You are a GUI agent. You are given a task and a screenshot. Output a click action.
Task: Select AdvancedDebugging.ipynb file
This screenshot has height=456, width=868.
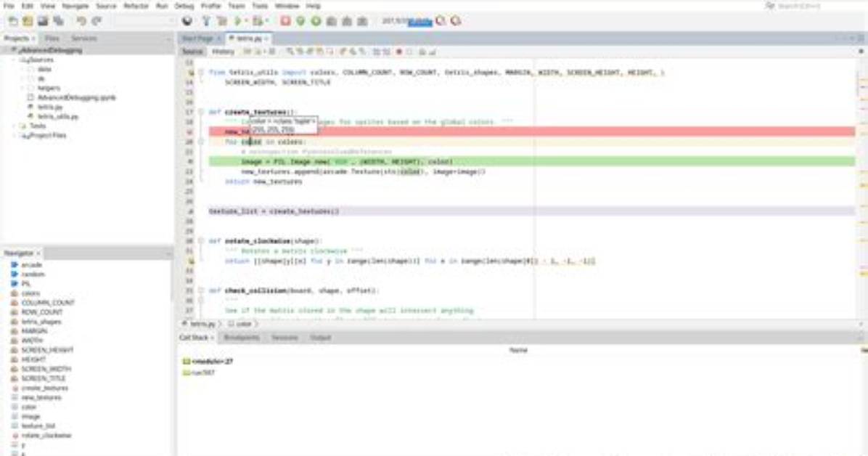point(76,97)
